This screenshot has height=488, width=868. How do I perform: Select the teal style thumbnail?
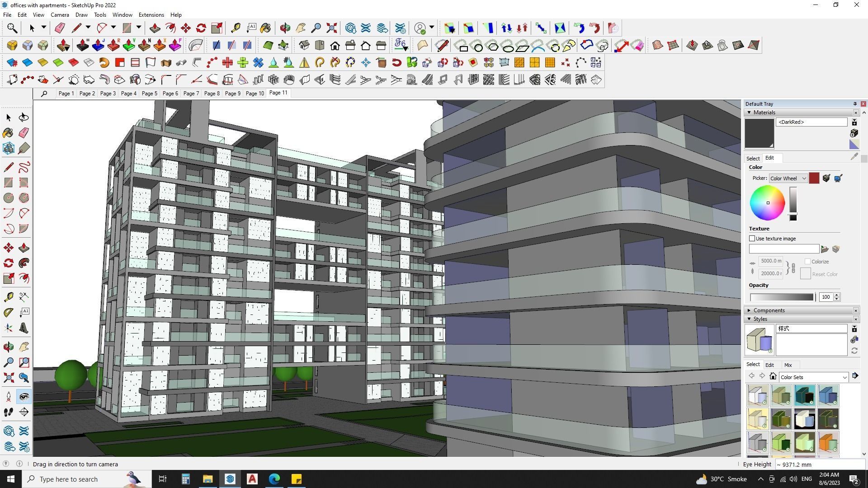[805, 395]
